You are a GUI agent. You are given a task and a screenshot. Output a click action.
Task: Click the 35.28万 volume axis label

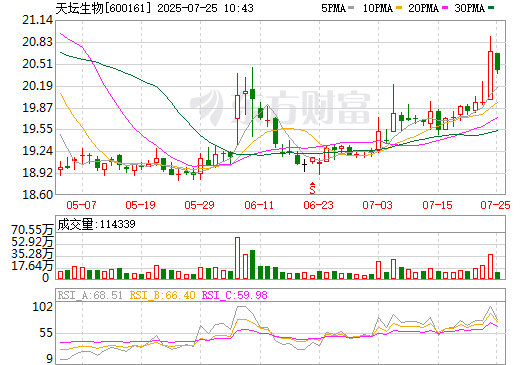32,254
